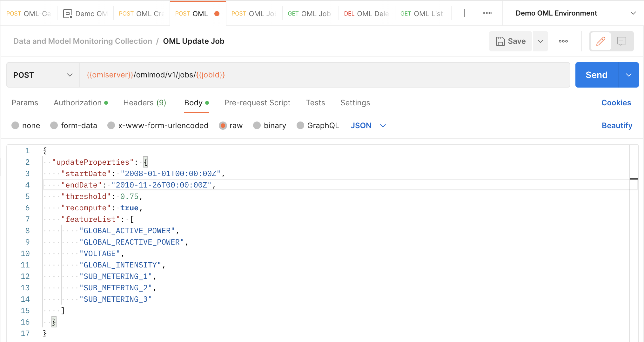Click the request options three-dots icon
This screenshot has width=644, height=342.
coord(563,41)
